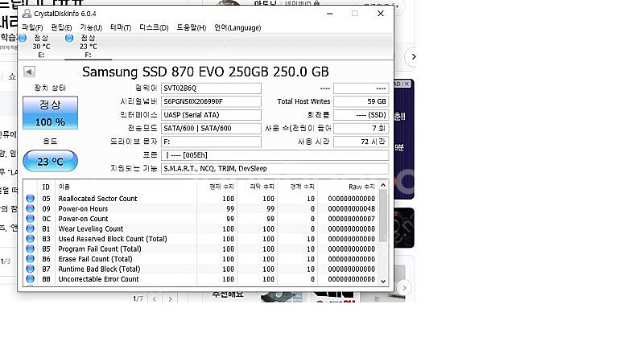Close the CrystalDiskInfo window
Viewport: 644px width, 362px height.
pyautogui.click(x=381, y=14)
